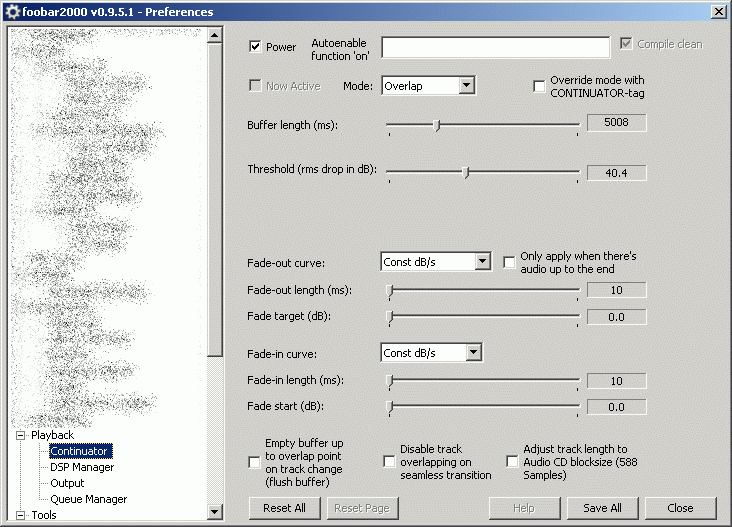732x527 pixels.
Task: Click the Fade target dB slider handle
Action: (x=390, y=317)
